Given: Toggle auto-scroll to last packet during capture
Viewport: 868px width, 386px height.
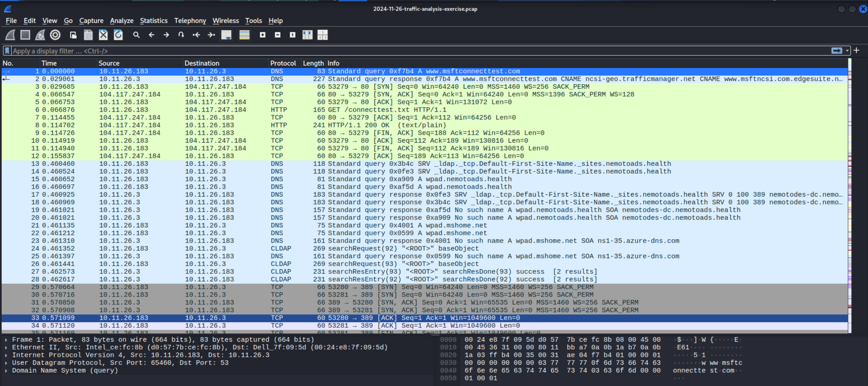Looking at the screenshot, I should coord(226,35).
